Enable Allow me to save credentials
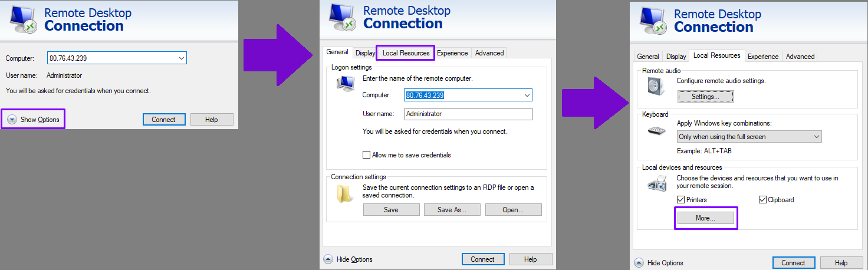Screen dimensions: 868x270 (366, 155)
